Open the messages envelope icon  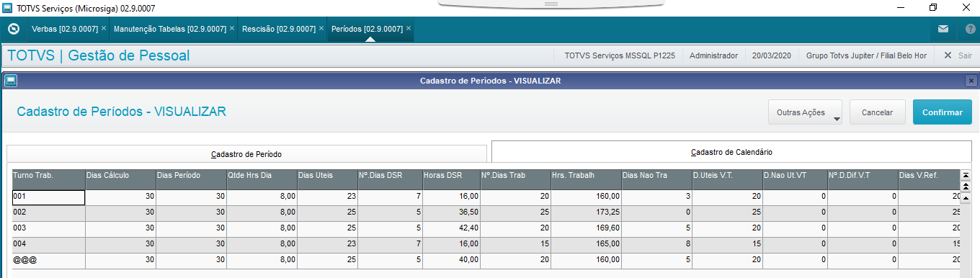pyautogui.click(x=943, y=30)
